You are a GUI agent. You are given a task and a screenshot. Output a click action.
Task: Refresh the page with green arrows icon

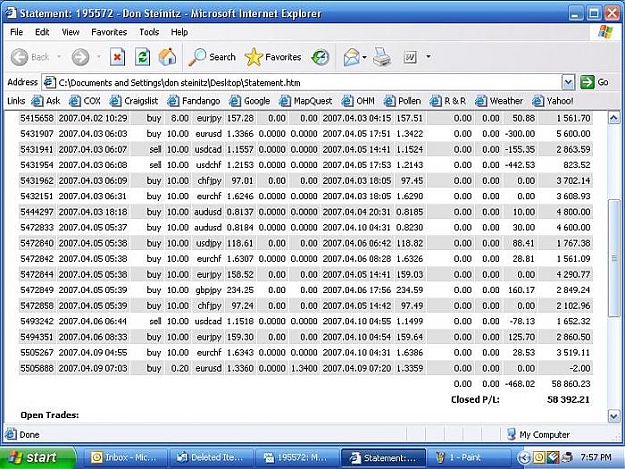142,57
